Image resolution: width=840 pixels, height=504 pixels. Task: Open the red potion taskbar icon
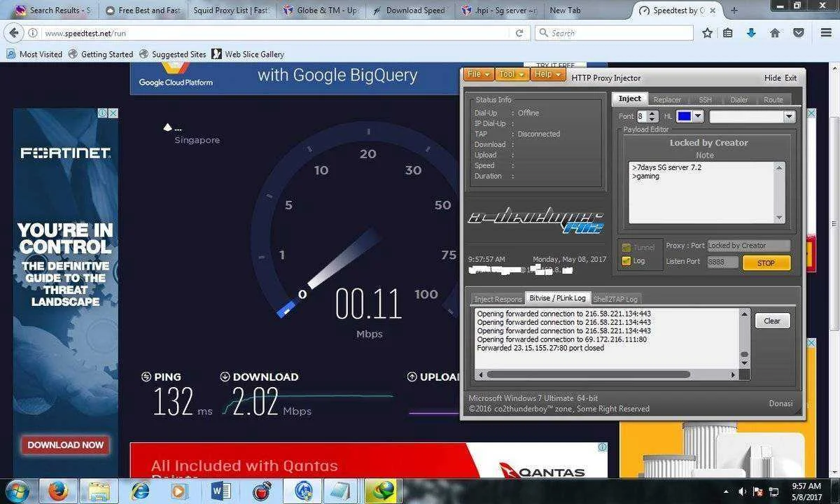tap(261, 491)
